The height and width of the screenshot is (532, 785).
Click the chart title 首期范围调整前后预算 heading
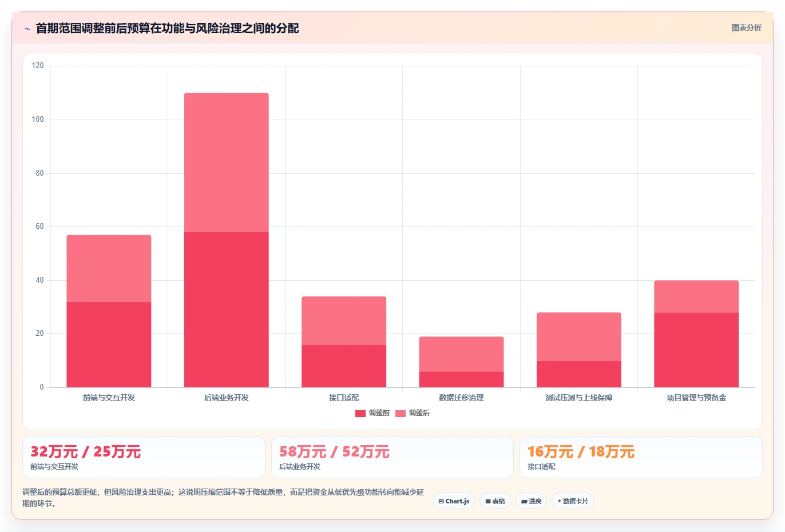click(167, 28)
